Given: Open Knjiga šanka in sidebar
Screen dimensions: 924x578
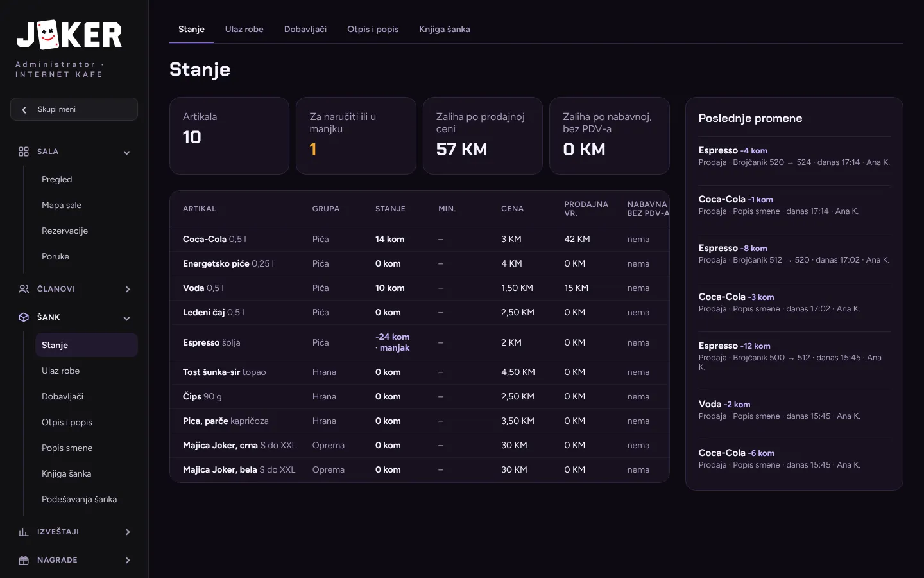Looking at the screenshot, I should pyautogui.click(x=87, y=473).
